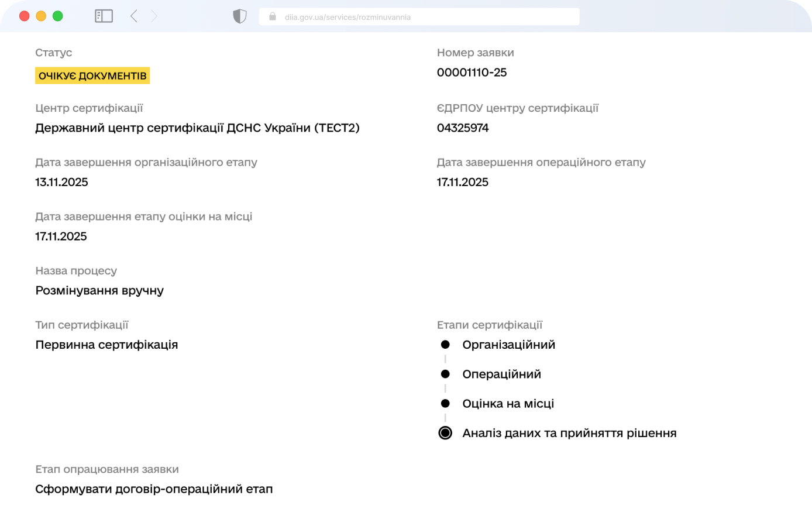The width and height of the screenshot is (812, 519).
Task: Open the privacy shield icon
Action: (240, 16)
